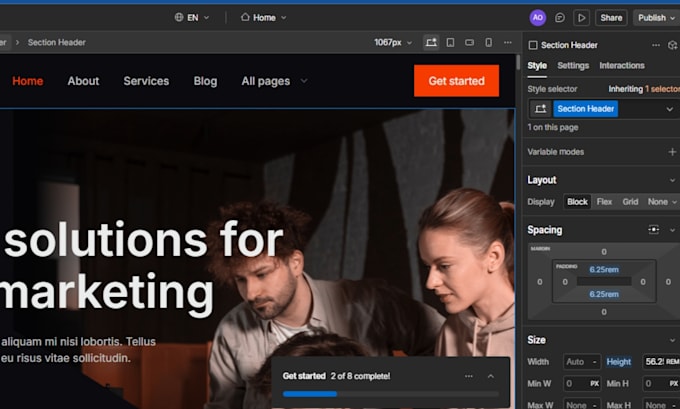Open the Home page selector dropdown

pyautogui.click(x=263, y=17)
